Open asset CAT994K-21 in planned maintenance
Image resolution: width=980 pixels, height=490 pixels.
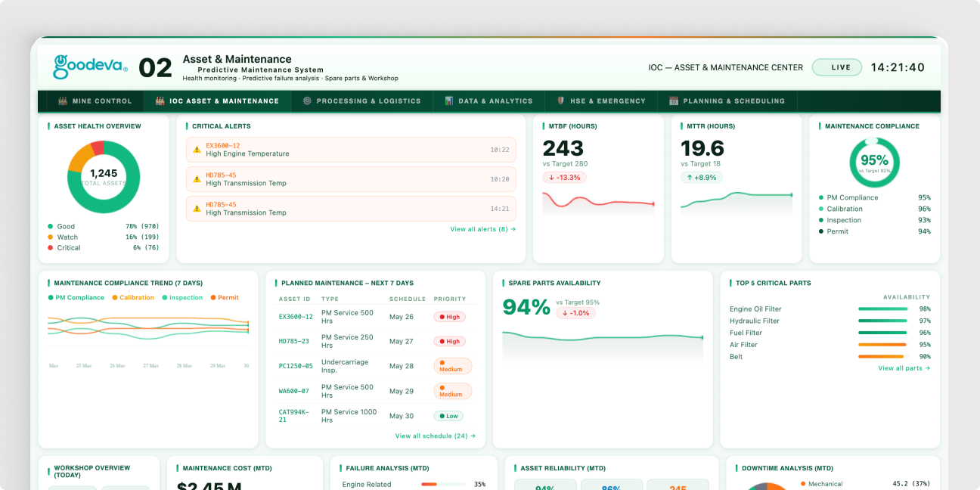click(x=294, y=416)
